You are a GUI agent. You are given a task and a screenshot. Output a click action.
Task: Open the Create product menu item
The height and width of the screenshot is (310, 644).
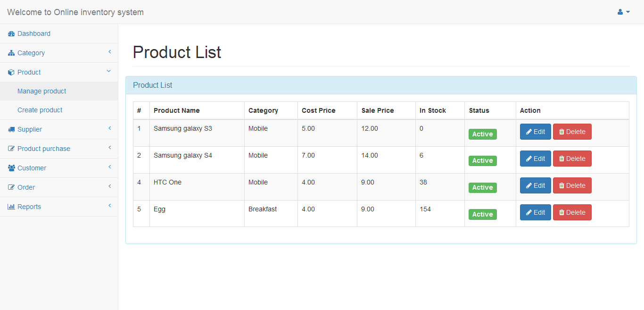(40, 109)
